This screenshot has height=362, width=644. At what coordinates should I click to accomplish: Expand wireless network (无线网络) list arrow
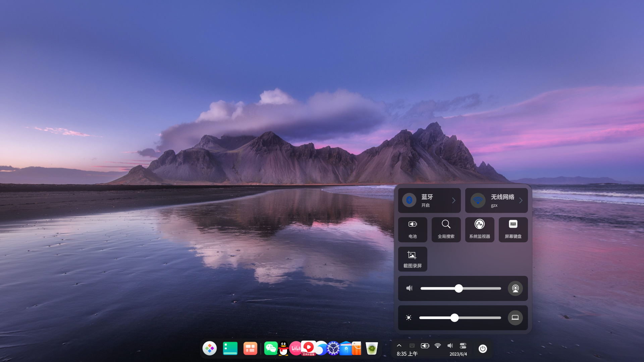click(521, 200)
